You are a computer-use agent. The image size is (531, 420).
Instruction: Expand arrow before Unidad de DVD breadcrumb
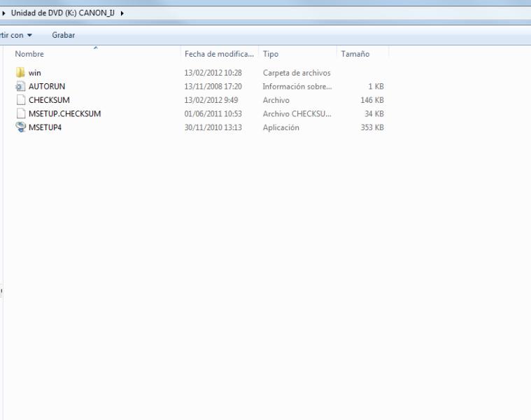coord(3,13)
